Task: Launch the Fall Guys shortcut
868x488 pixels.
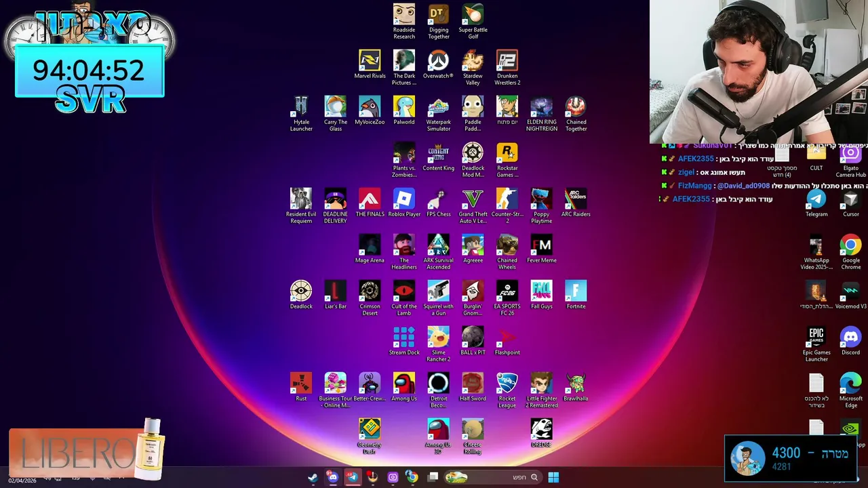Action: 542,295
